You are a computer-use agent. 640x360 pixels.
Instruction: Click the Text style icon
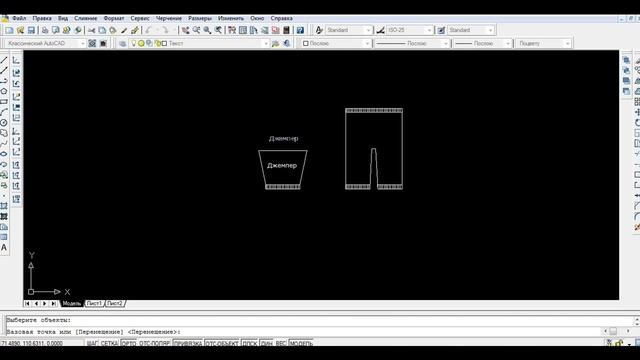click(319, 30)
